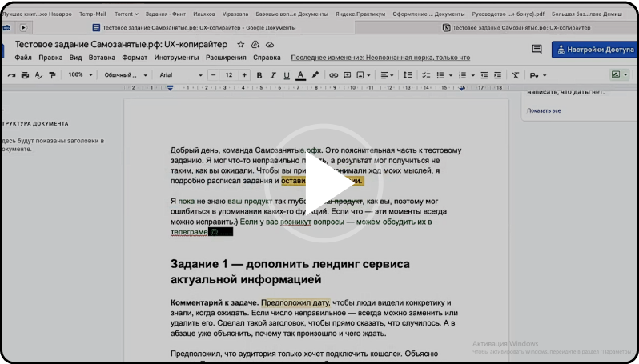The width and height of the screenshot is (639, 364).
Task: Click Показать все in comments panel
Action: (544, 110)
